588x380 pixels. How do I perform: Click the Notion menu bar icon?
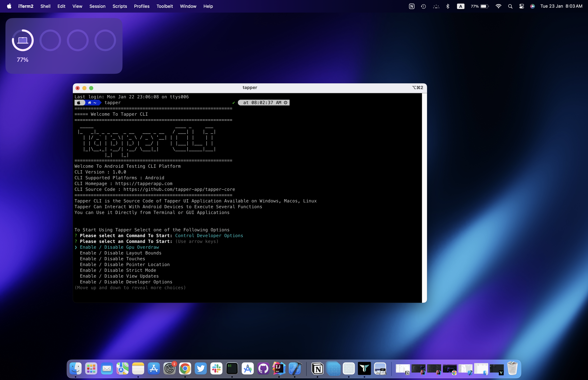coord(412,6)
